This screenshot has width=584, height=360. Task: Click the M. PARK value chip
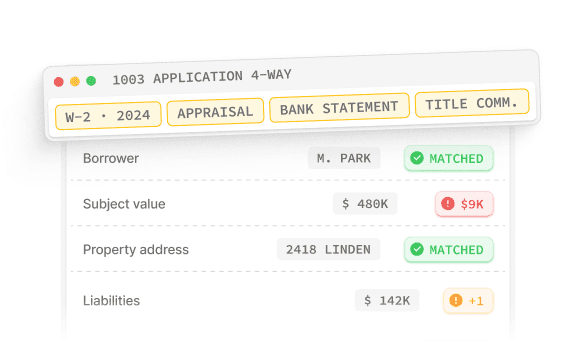point(344,158)
